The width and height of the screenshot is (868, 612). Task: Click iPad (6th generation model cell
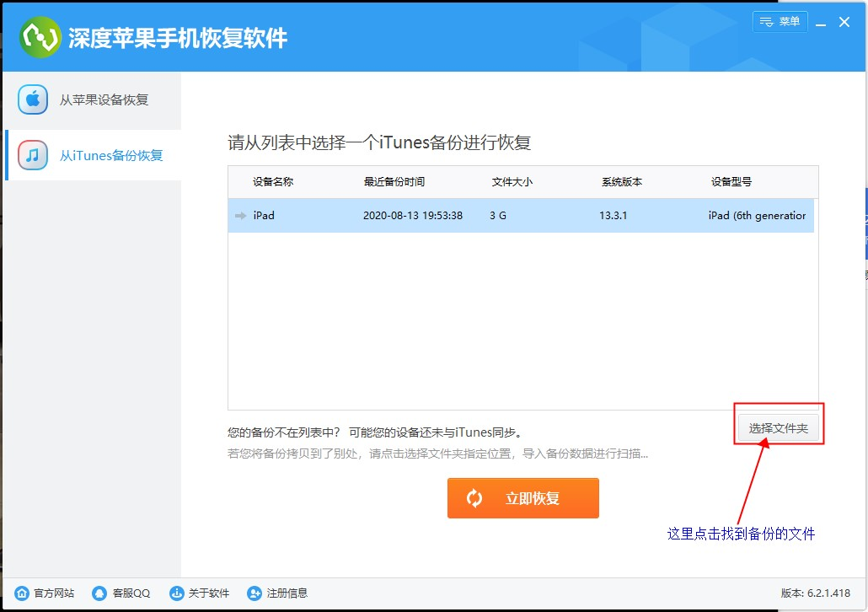(x=757, y=216)
